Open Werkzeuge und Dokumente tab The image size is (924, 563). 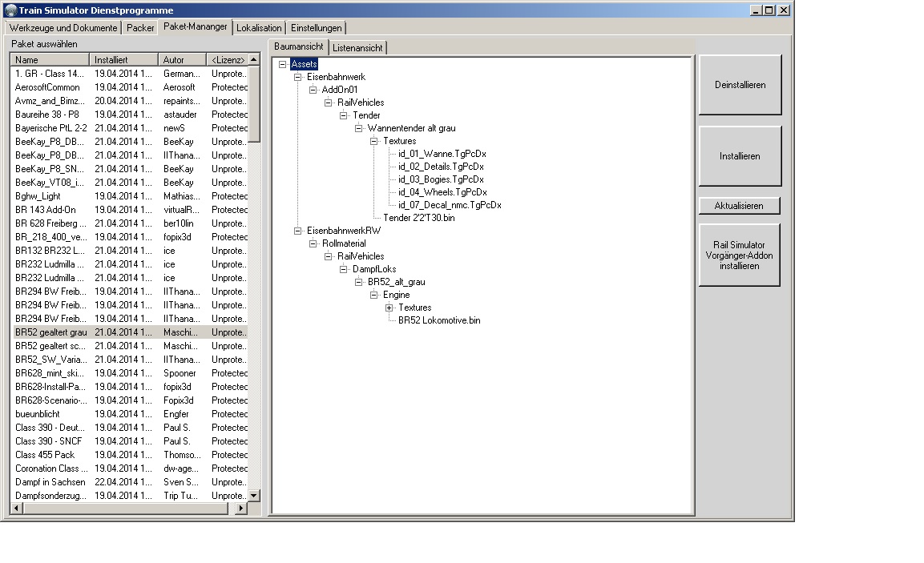coord(63,28)
